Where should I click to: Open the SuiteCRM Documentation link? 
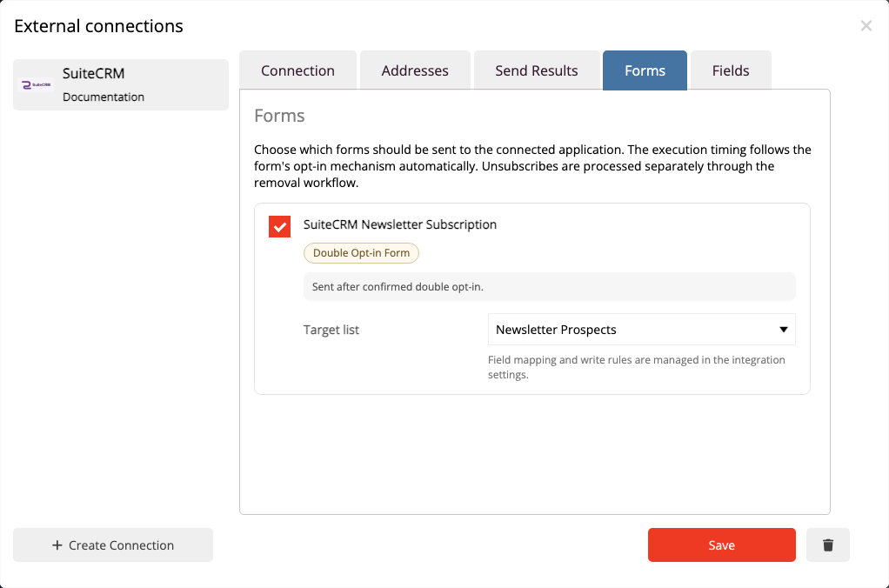tap(104, 97)
